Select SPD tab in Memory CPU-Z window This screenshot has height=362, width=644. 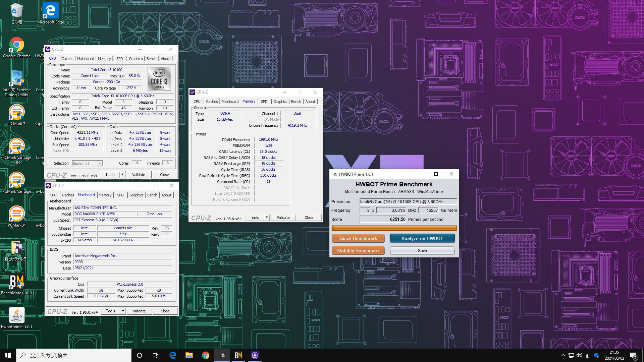click(264, 102)
